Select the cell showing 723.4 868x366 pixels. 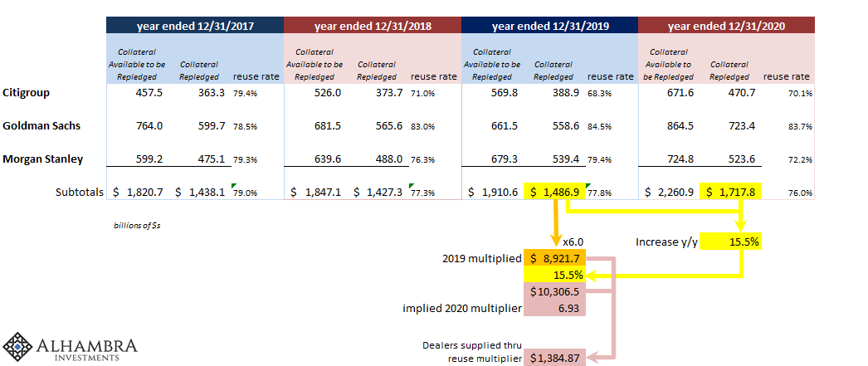click(741, 126)
